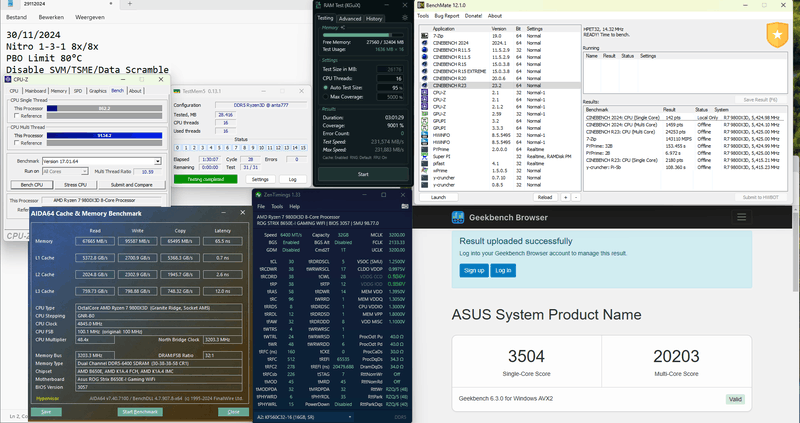Click CPU-Z single thread This Processor bar
Image resolution: width=800 pixels, height=423 pixels.
click(x=104, y=108)
